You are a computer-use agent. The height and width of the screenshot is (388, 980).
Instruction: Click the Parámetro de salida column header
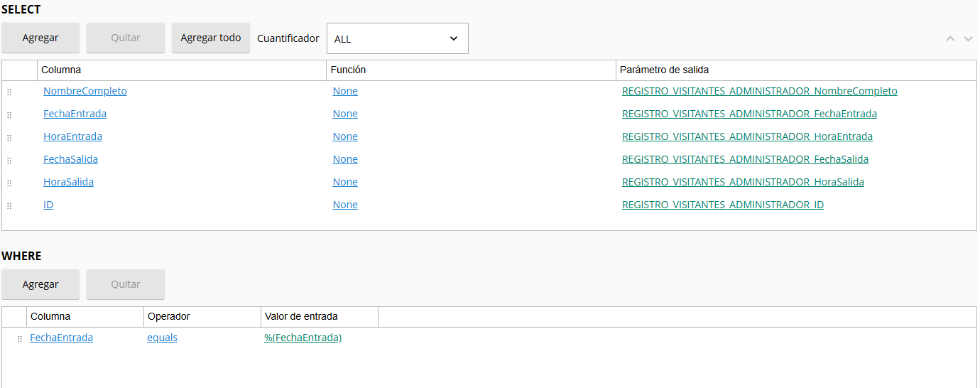click(664, 70)
